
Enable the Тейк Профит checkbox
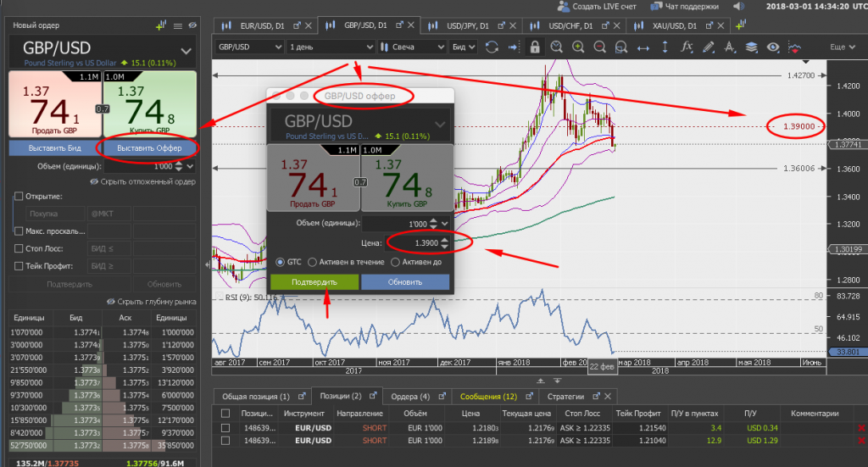(19, 267)
